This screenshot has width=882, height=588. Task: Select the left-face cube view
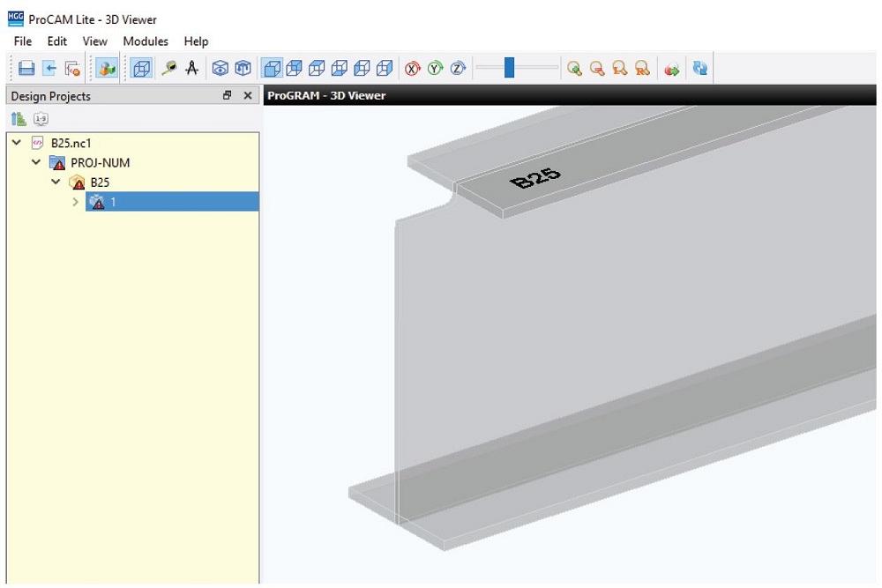[362, 69]
